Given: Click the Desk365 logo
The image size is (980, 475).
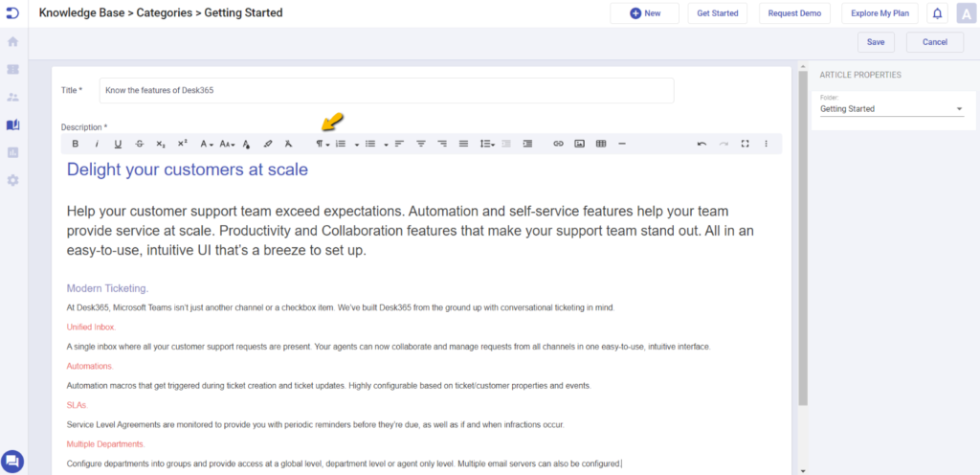Looking at the screenshot, I should click(x=12, y=12).
